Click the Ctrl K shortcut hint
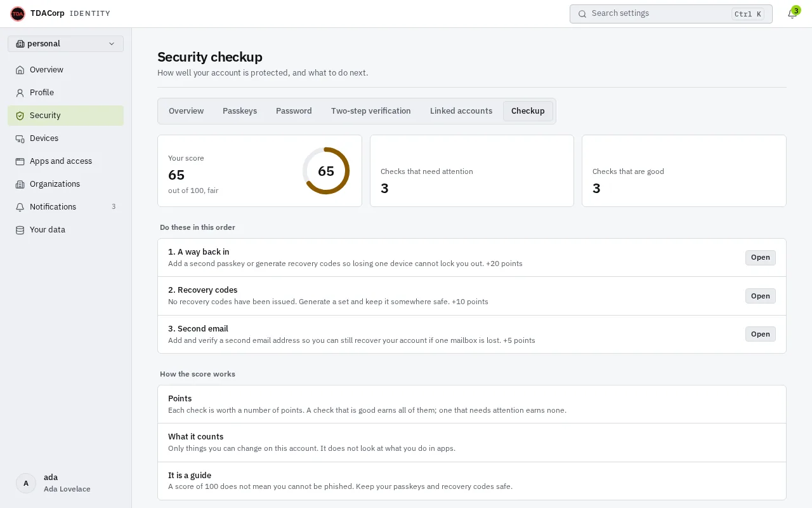This screenshot has height=508, width=812. tap(748, 14)
